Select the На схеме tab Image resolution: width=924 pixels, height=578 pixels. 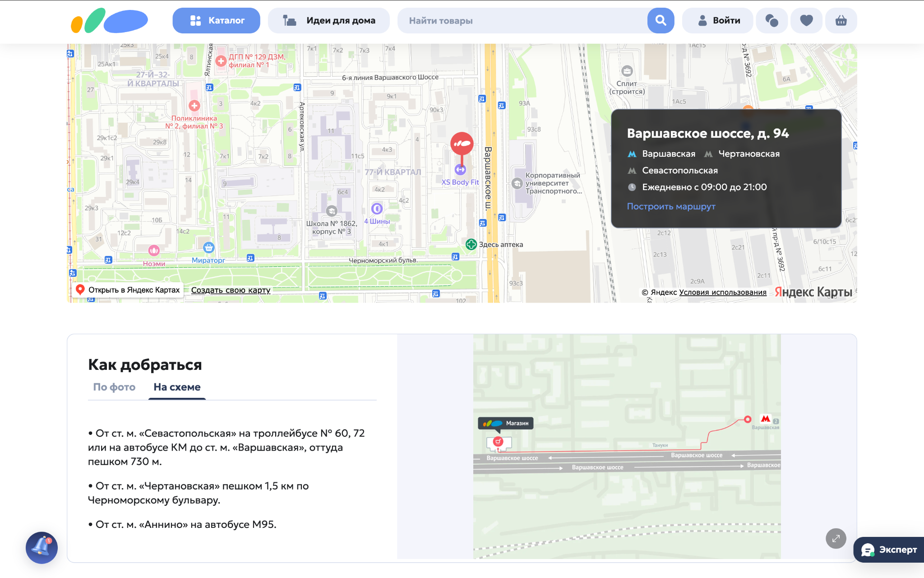177,387
